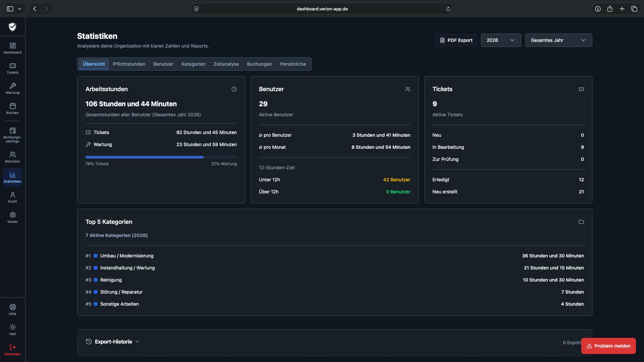644x362 pixels.
Task: Click the browser forward arrow
Action: [47, 9]
